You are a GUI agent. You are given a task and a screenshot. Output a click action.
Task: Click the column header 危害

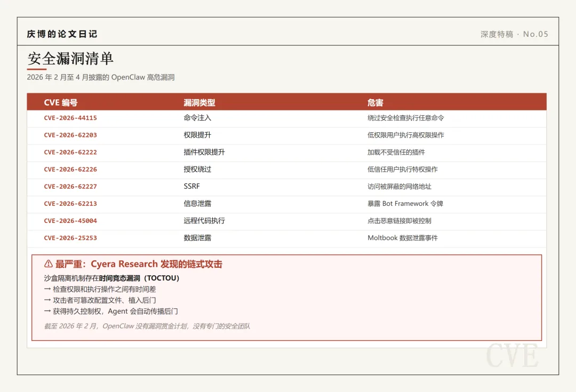tap(375, 102)
